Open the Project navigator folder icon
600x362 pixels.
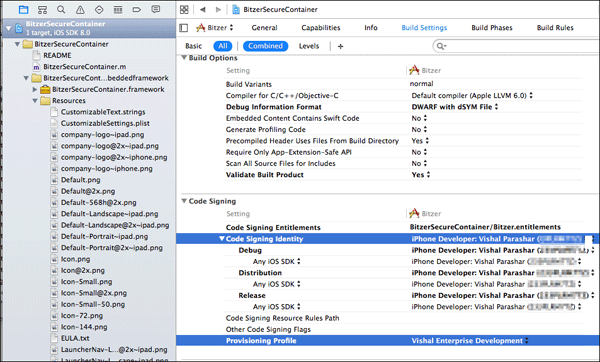23,10
